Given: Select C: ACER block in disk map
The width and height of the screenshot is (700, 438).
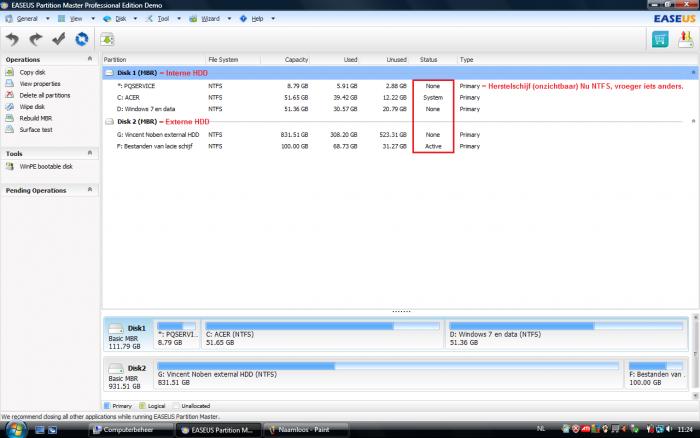Looking at the screenshot, I should click(x=322, y=334).
